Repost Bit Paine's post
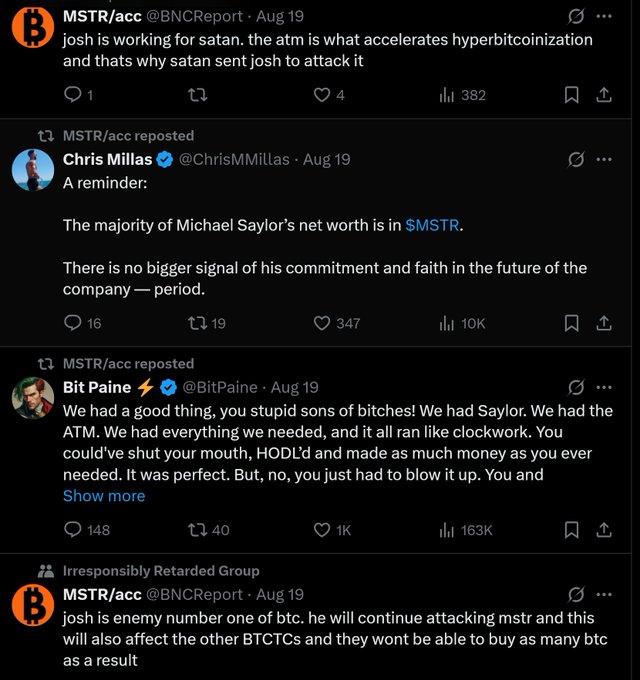The width and height of the screenshot is (640, 680). tap(197, 530)
